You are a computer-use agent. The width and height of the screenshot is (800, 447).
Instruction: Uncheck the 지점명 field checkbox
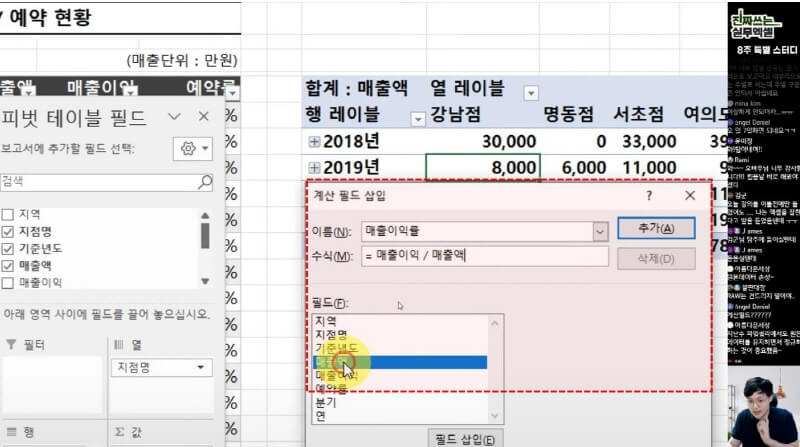click(8, 232)
